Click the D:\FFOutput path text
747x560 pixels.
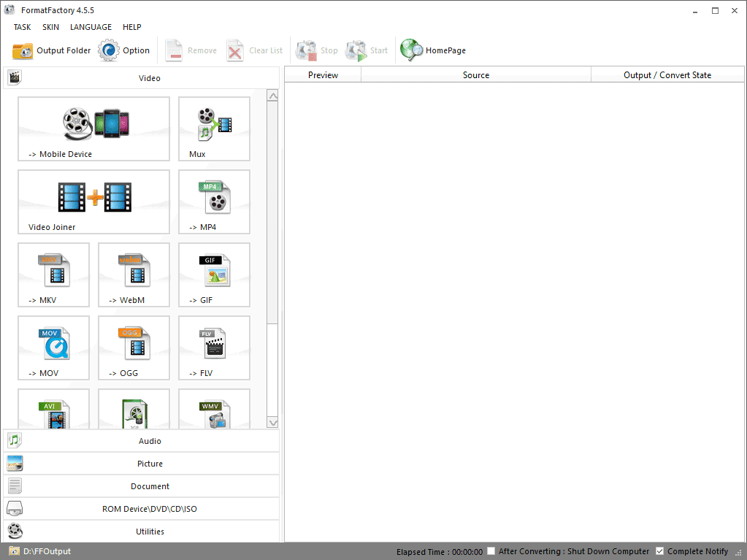click(47, 551)
